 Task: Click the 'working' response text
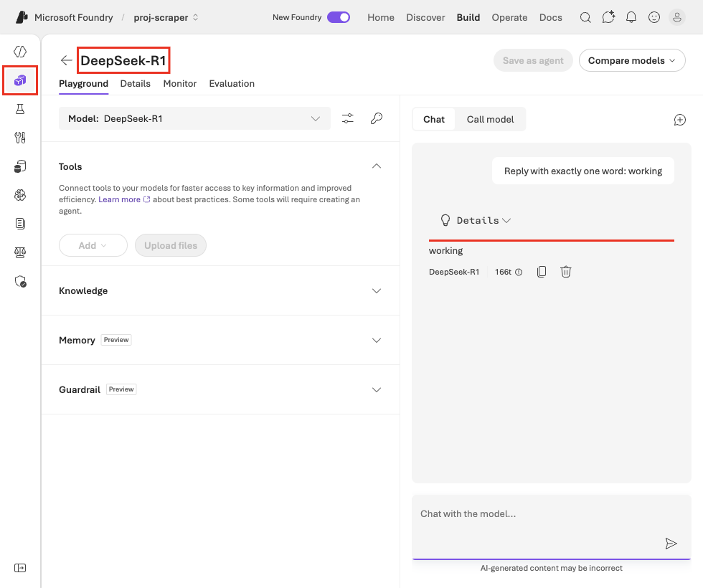(x=445, y=250)
